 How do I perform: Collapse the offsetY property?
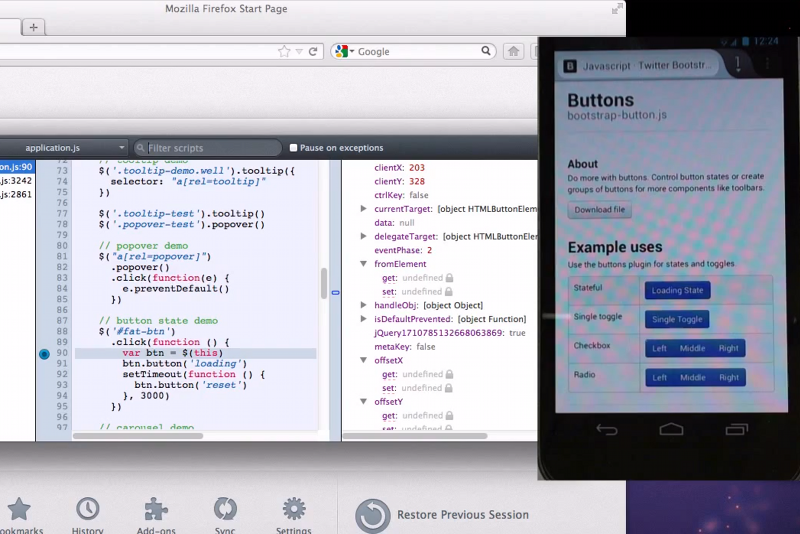(x=363, y=401)
